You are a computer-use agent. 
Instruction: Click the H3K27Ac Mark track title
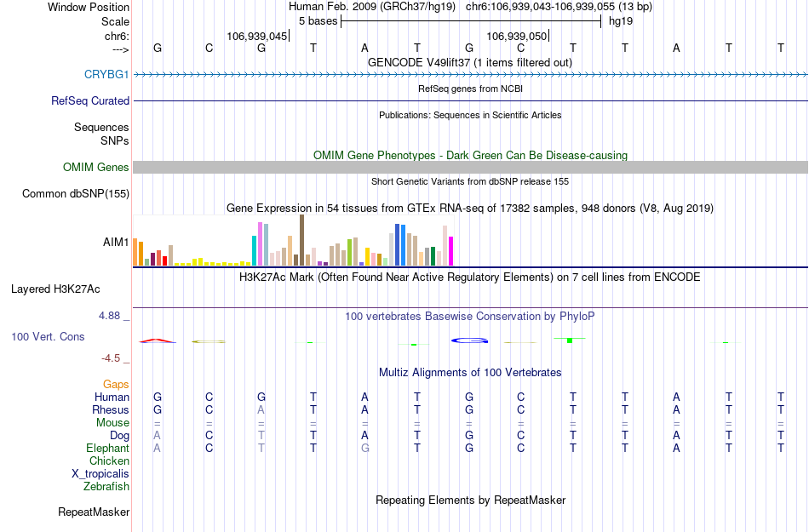pyautogui.click(x=469, y=277)
